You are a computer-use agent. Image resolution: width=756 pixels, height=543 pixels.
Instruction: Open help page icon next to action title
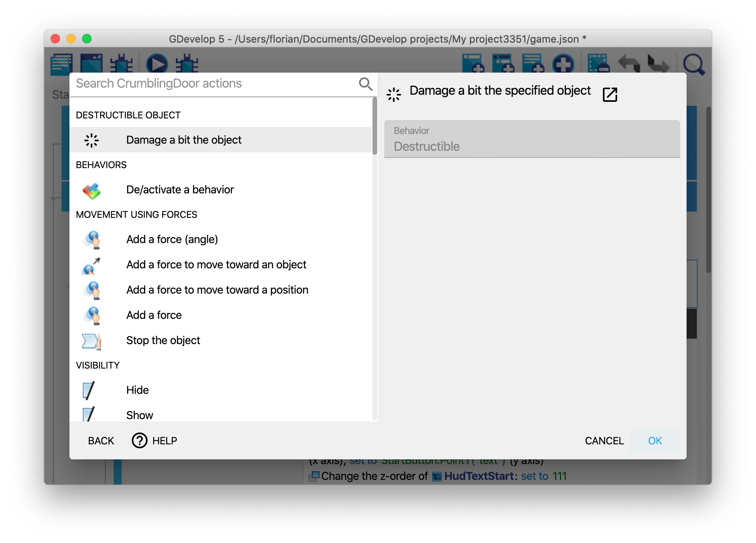tap(610, 95)
